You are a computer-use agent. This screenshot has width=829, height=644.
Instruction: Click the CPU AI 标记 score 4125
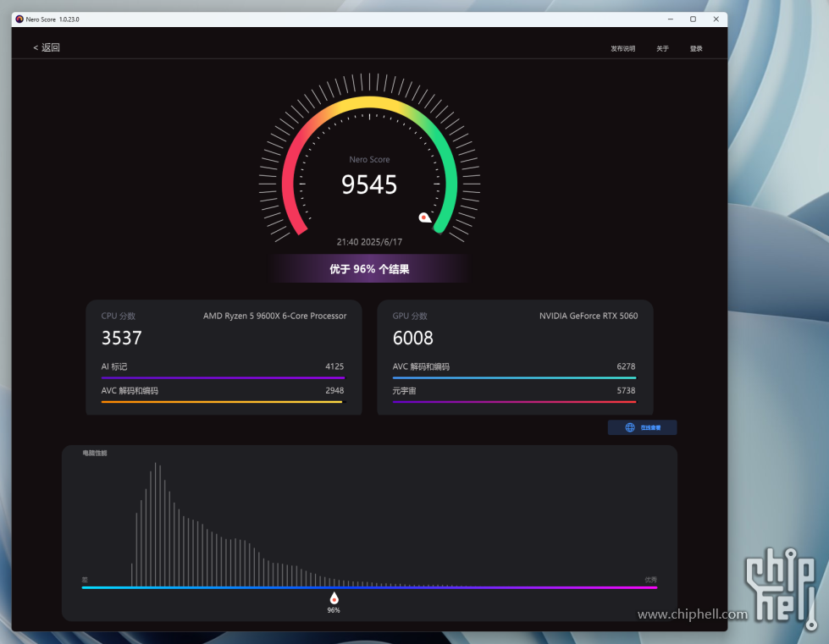coord(334,366)
